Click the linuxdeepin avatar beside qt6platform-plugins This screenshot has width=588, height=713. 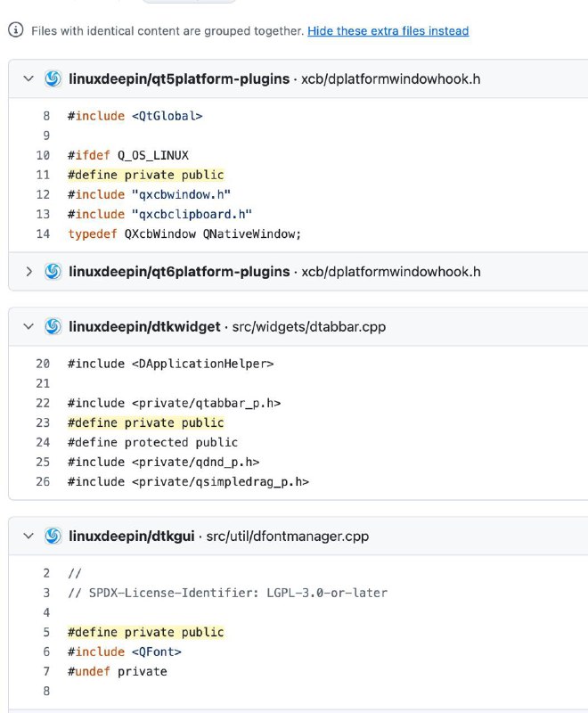pos(53,271)
